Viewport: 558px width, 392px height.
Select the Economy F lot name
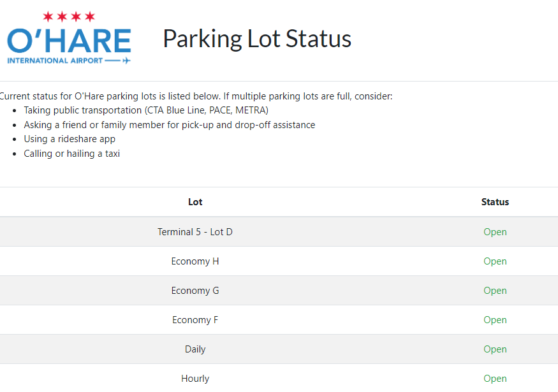click(195, 320)
